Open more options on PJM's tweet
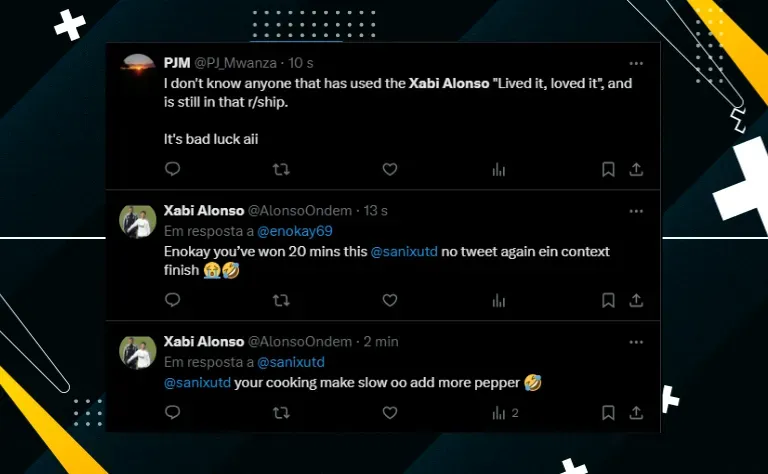The height and width of the screenshot is (474, 768). click(x=636, y=63)
